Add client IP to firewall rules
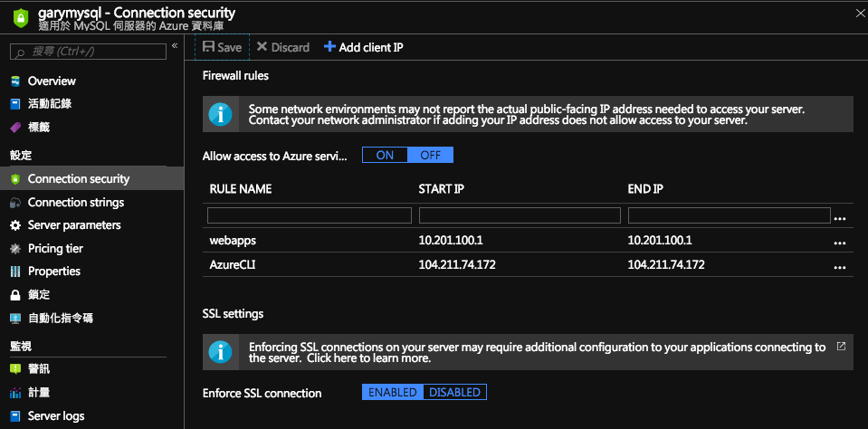Image resolution: width=868 pixels, height=429 pixels. (364, 47)
